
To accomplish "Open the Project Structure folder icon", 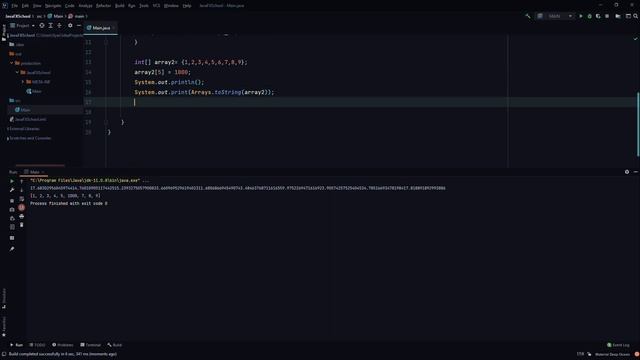I will [618, 16].
